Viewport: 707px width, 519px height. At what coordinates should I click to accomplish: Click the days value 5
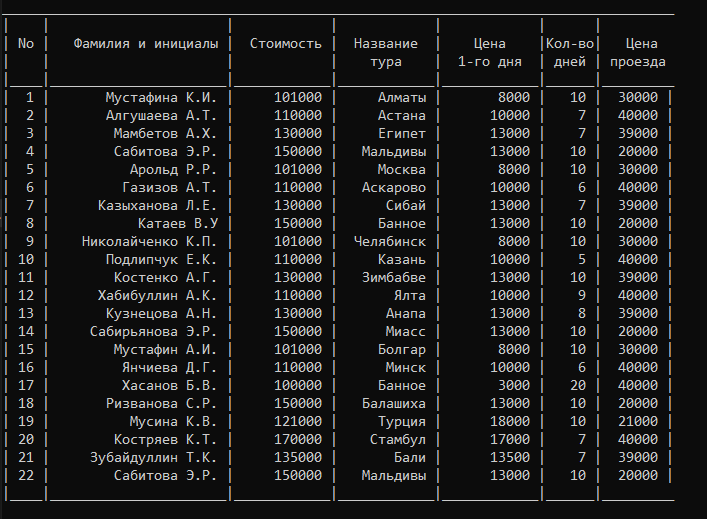point(582,260)
